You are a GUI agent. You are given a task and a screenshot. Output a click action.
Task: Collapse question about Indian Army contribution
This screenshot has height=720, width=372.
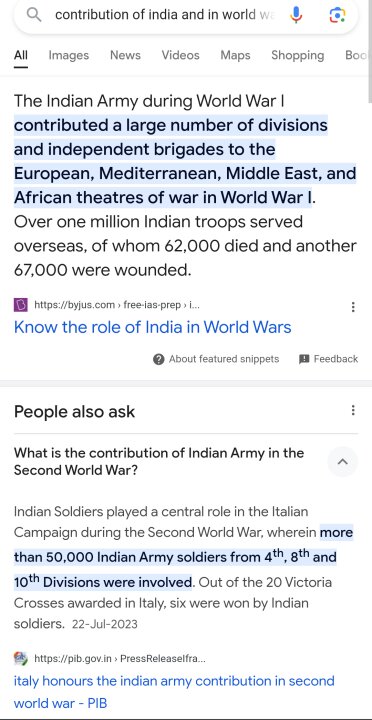click(x=159, y=461)
